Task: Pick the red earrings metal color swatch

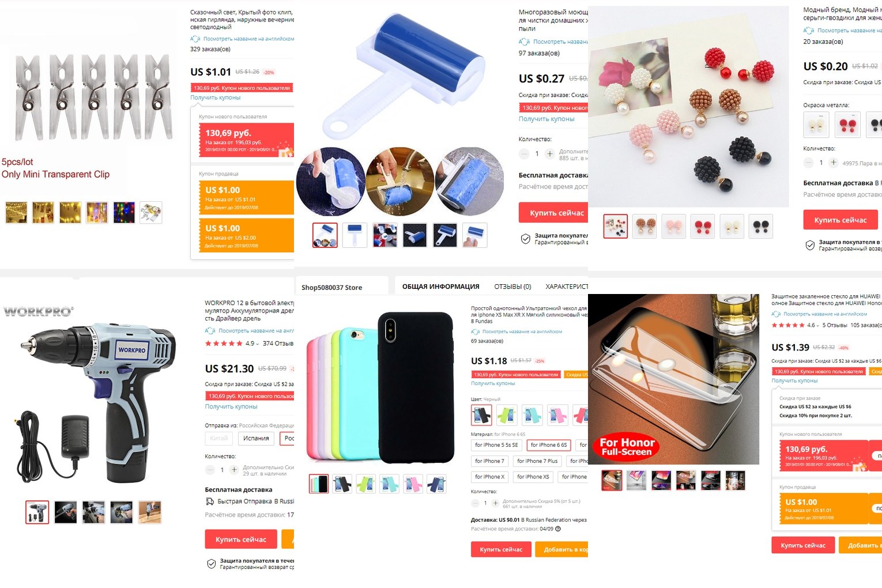Action: coord(847,125)
